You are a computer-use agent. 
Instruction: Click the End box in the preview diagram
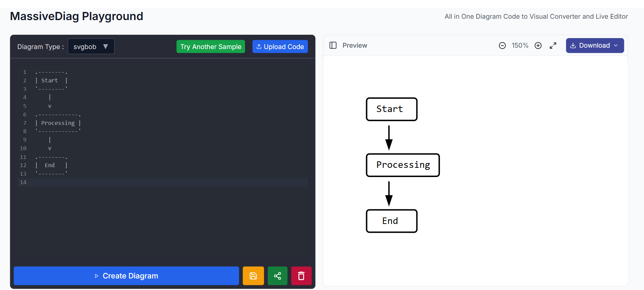(x=392, y=221)
